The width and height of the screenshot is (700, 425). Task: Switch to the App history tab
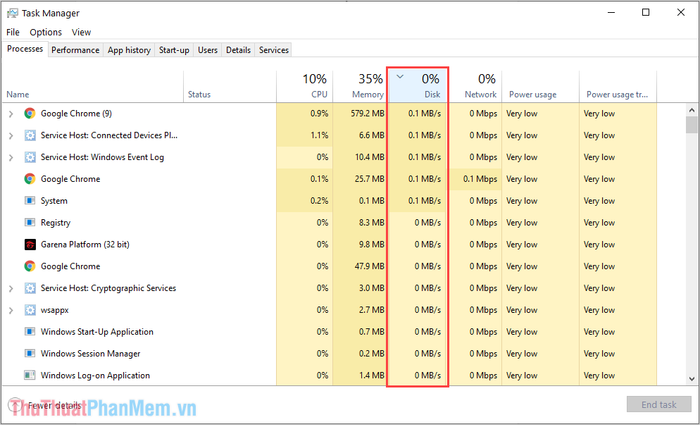(129, 50)
